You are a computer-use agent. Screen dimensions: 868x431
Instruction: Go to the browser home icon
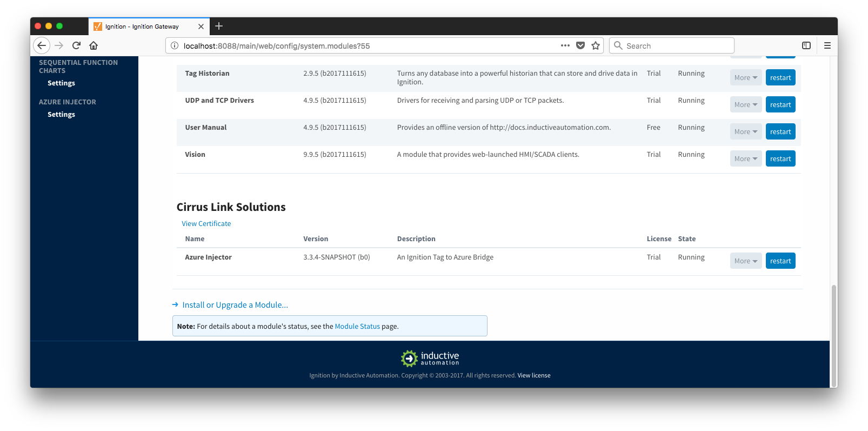94,45
